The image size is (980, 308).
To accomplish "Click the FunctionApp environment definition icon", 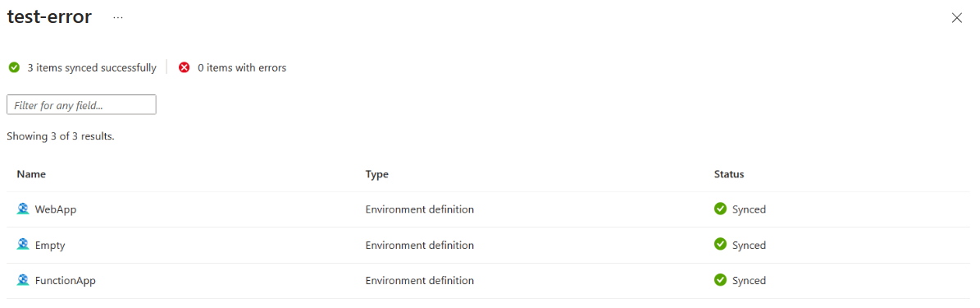I will click(23, 280).
